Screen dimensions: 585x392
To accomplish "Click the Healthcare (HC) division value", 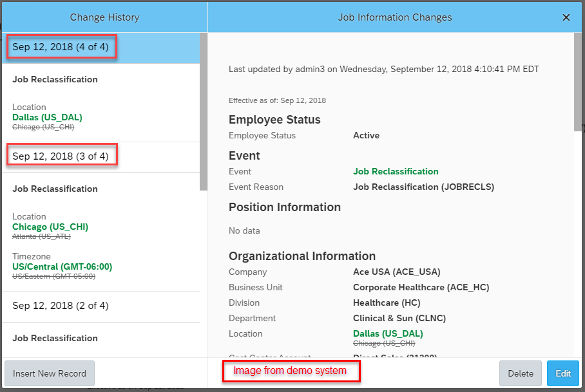I will [x=387, y=303].
